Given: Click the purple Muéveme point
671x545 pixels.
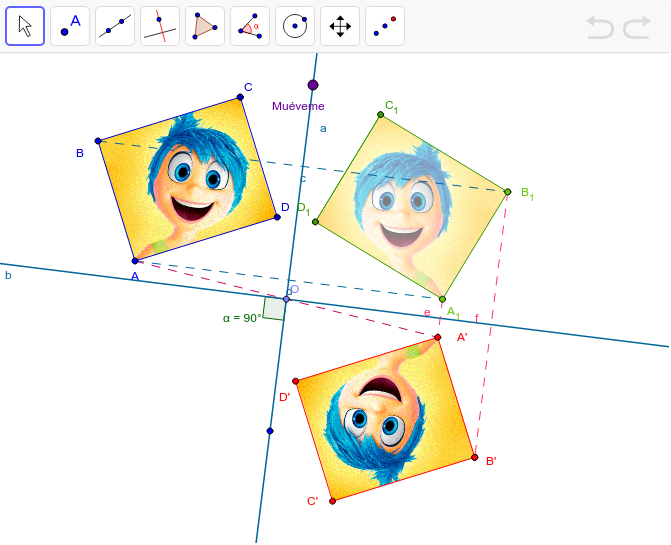Looking at the screenshot, I should (x=313, y=85).
